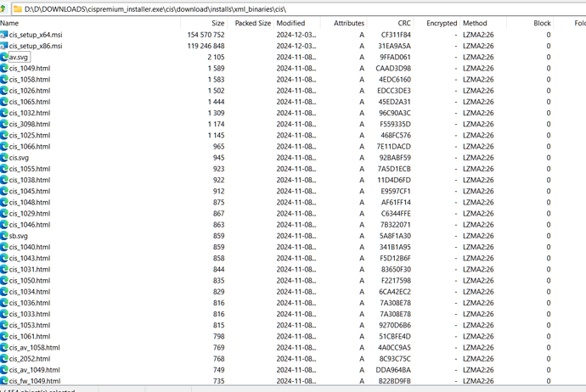Select the file name cis_1033.html
586x392 pixels.
coord(30,314)
